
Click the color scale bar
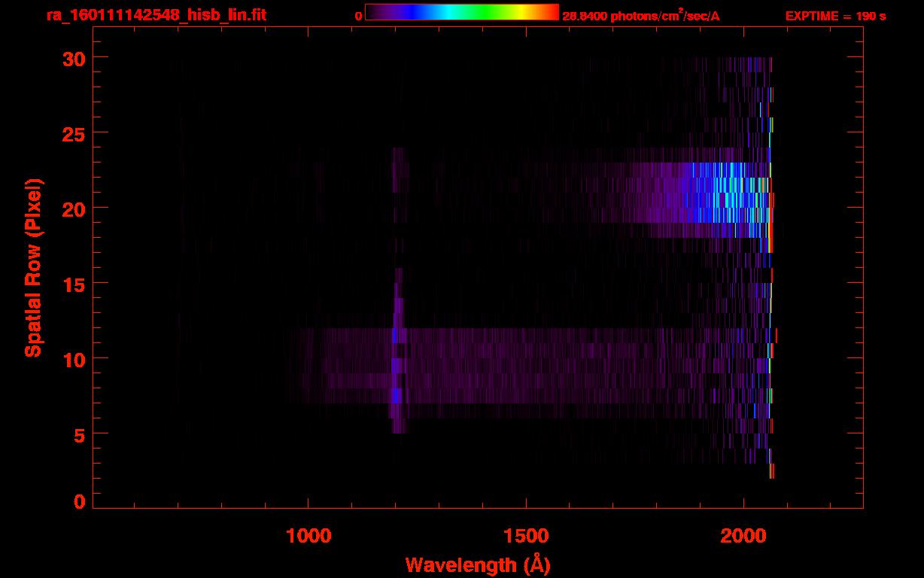pyautogui.click(x=462, y=13)
